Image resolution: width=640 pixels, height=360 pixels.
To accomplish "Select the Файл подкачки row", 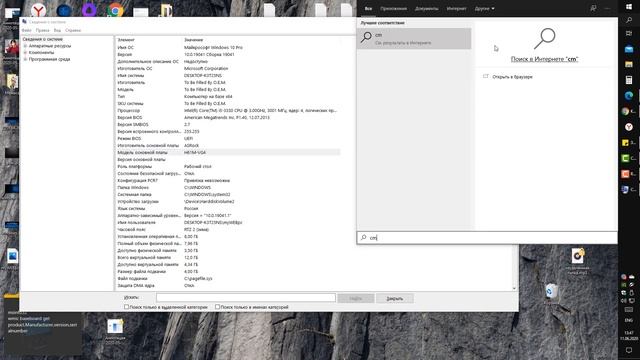I will (x=228, y=278).
